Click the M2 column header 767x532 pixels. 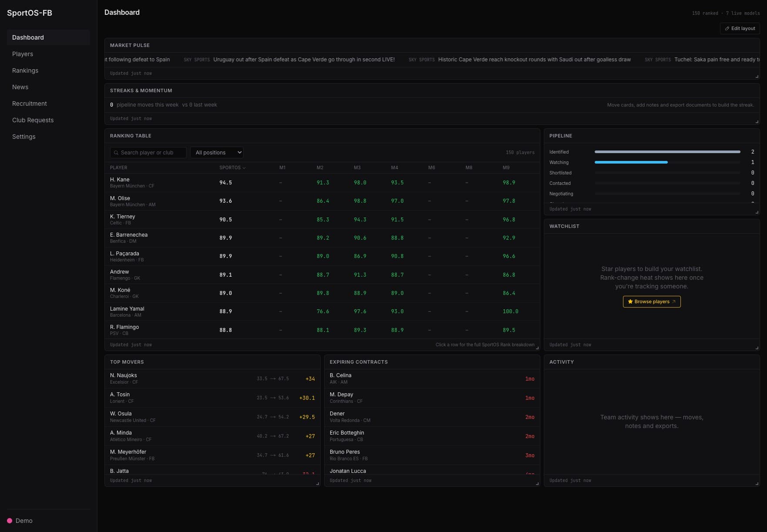pos(320,167)
